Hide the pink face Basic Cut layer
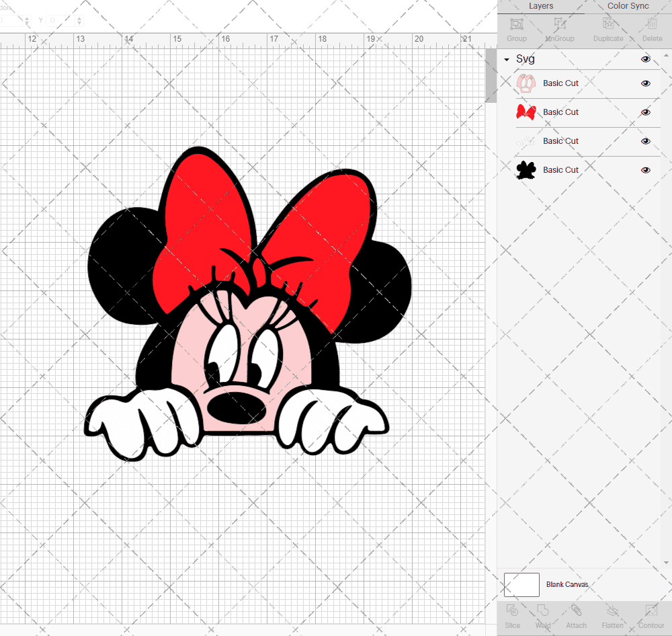Image resolution: width=672 pixels, height=636 pixels. 645,83
